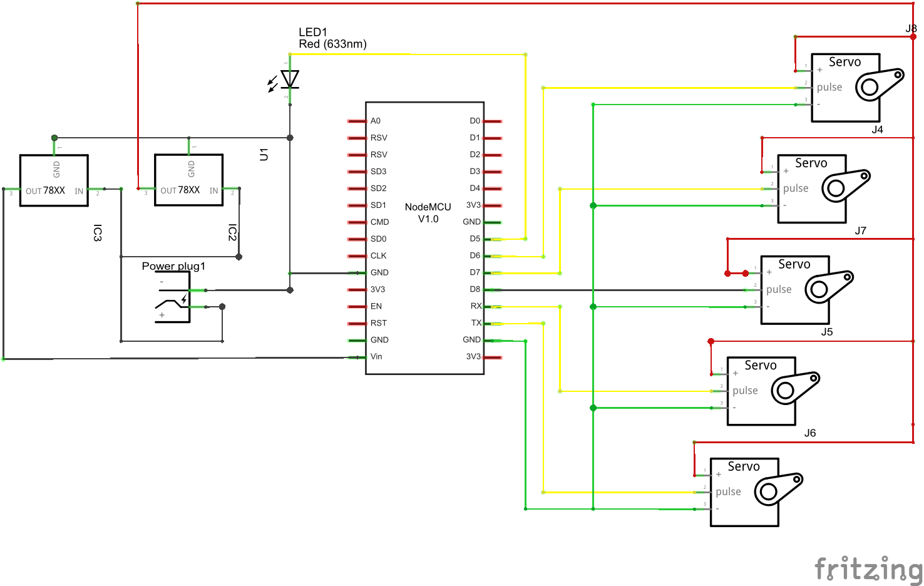This screenshot has width=924, height=586.
Task: Click the IN pin of IC2 regulator
Action: coord(231,188)
